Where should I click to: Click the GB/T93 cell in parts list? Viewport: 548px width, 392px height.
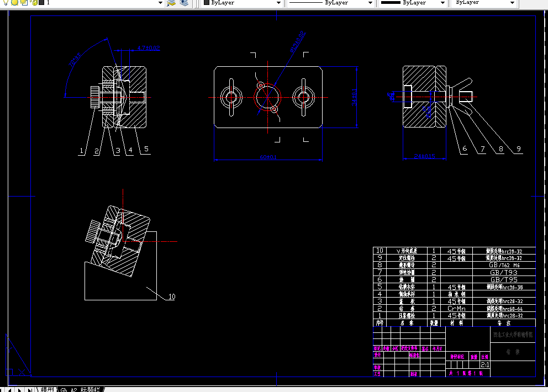click(x=504, y=273)
